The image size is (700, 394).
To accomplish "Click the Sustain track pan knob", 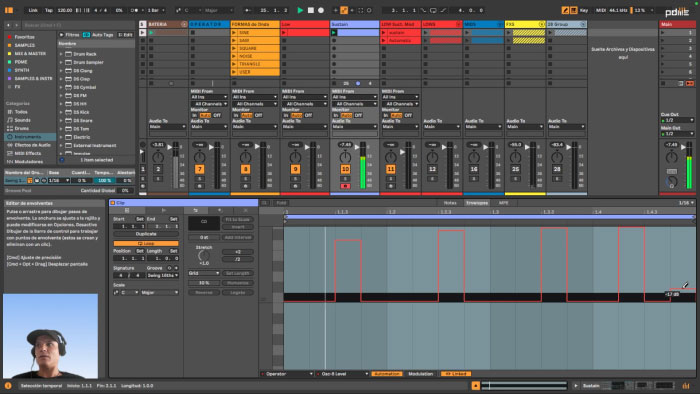I will pos(345,157).
